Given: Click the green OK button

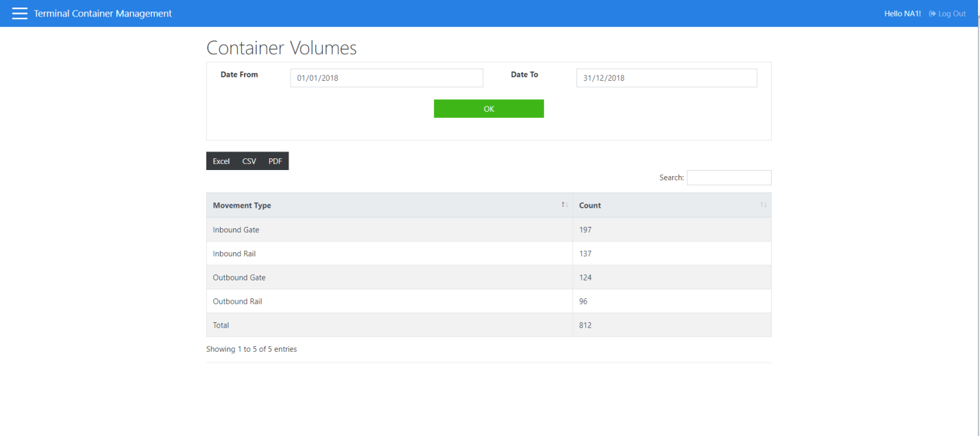Looking at the screenshot, I should (489, 109).
